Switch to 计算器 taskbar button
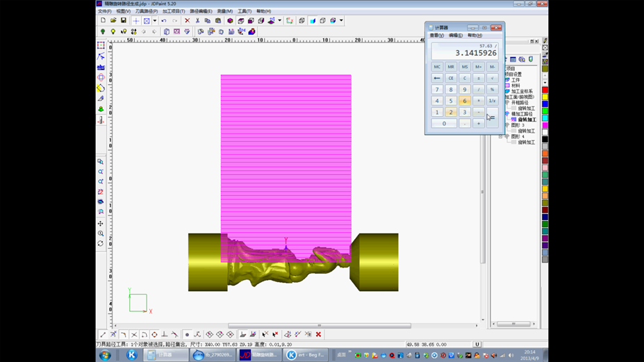Image resolution: width=644 pixels, height=362 pixels. tap(166, 355)
